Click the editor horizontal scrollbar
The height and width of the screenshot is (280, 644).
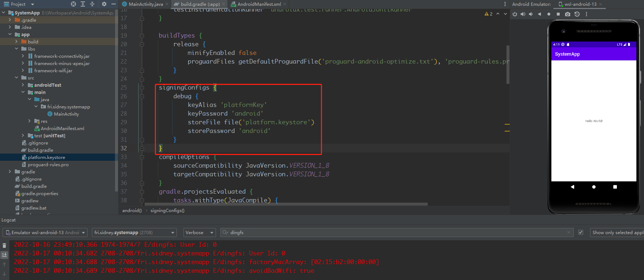(x=282, y=204)
